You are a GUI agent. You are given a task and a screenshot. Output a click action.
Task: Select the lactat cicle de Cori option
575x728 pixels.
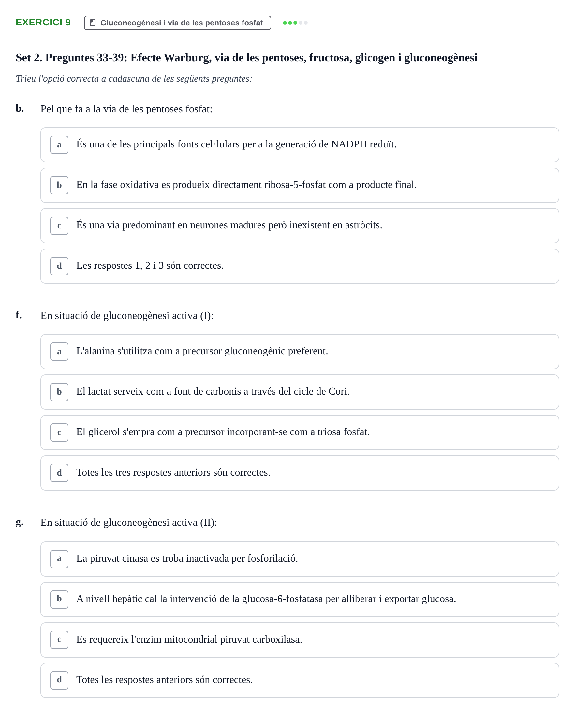pos(300,392)
